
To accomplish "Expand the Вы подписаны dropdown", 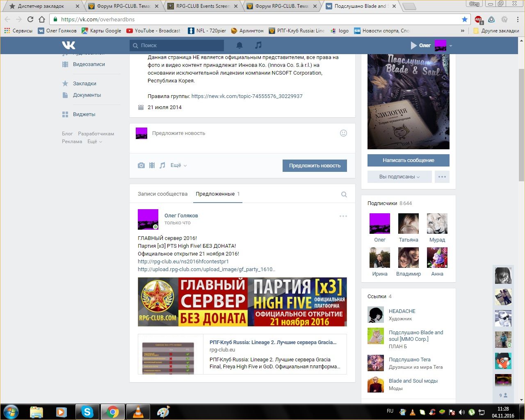I will coord(399,177).
